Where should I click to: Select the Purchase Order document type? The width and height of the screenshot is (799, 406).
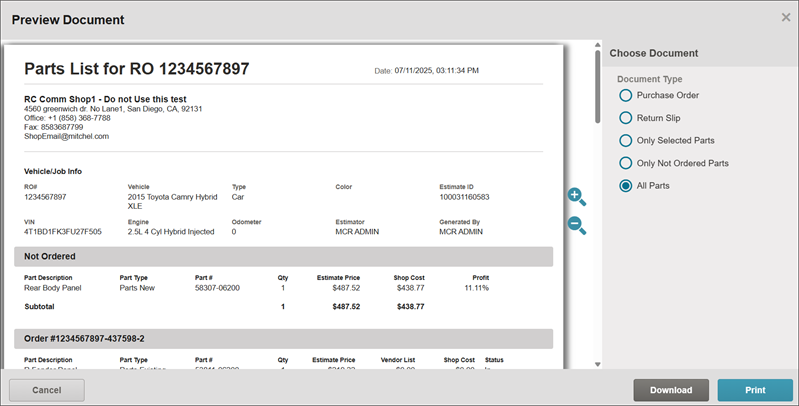tap(626, 95)
